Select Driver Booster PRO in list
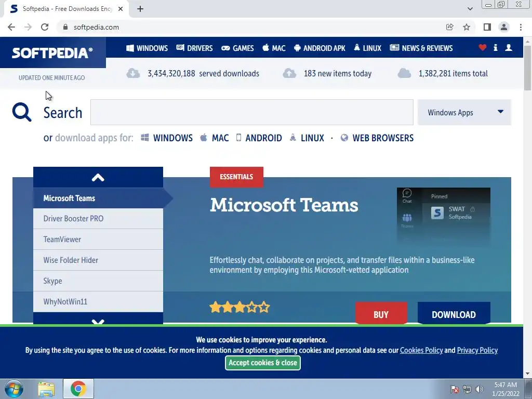 [98, 219]
